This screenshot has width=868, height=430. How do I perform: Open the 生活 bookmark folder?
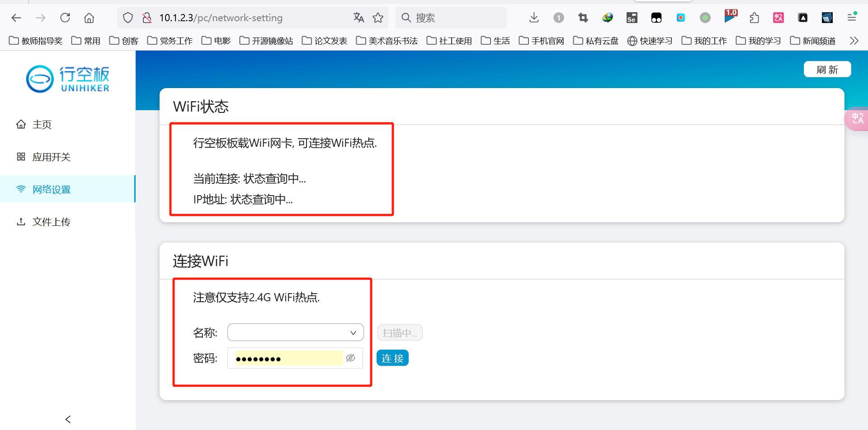click(x=495, y=41)
